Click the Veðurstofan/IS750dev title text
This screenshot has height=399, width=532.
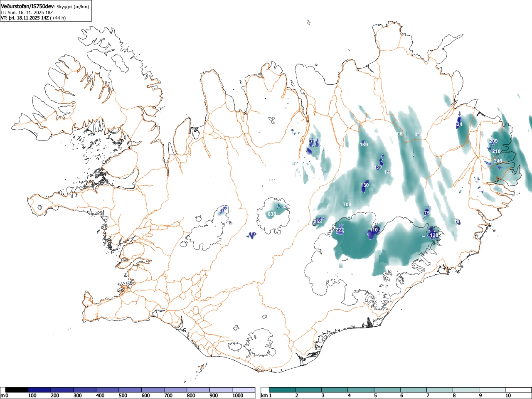(x=28, y=7)
